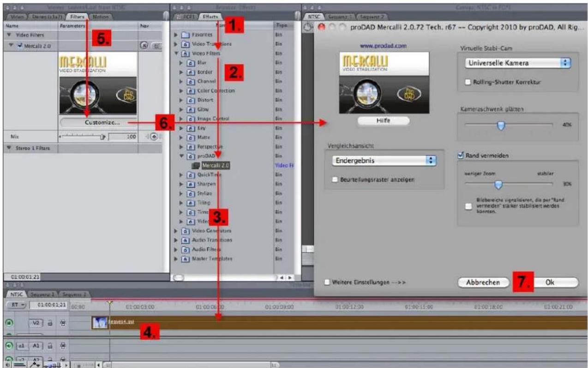Click the Border bin folder icon
588x368 pixels.
tap(191, 72)
